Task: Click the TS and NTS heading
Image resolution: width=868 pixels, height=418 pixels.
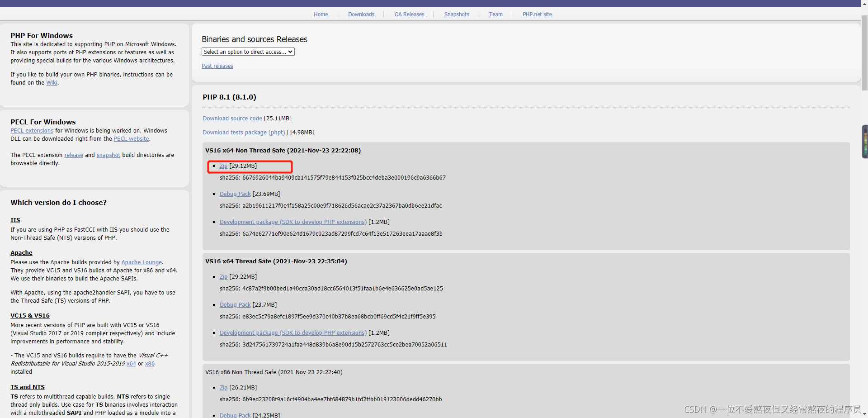Action: pyautogui.click(x=27, y=387)
